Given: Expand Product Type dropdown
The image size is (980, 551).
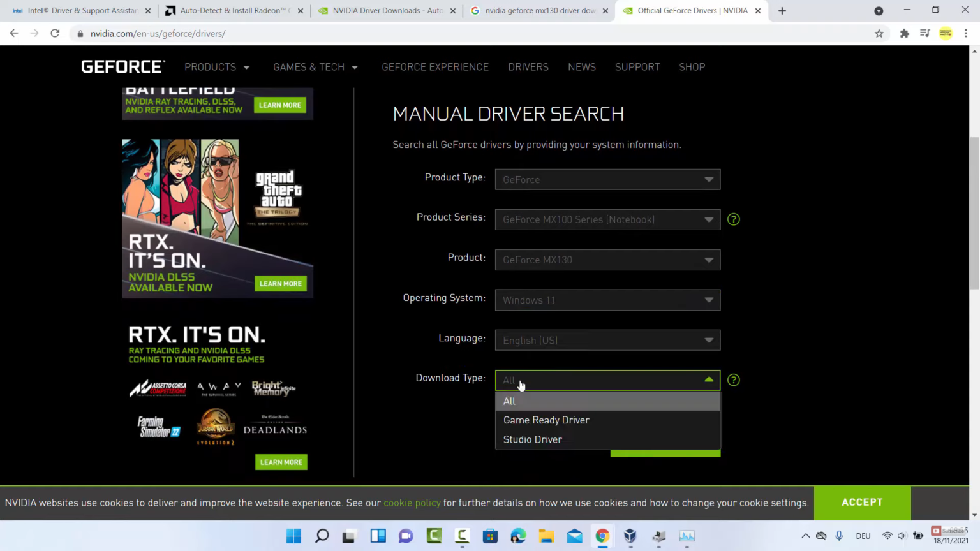Looking at the screenshot, I should tap(607, 179).
